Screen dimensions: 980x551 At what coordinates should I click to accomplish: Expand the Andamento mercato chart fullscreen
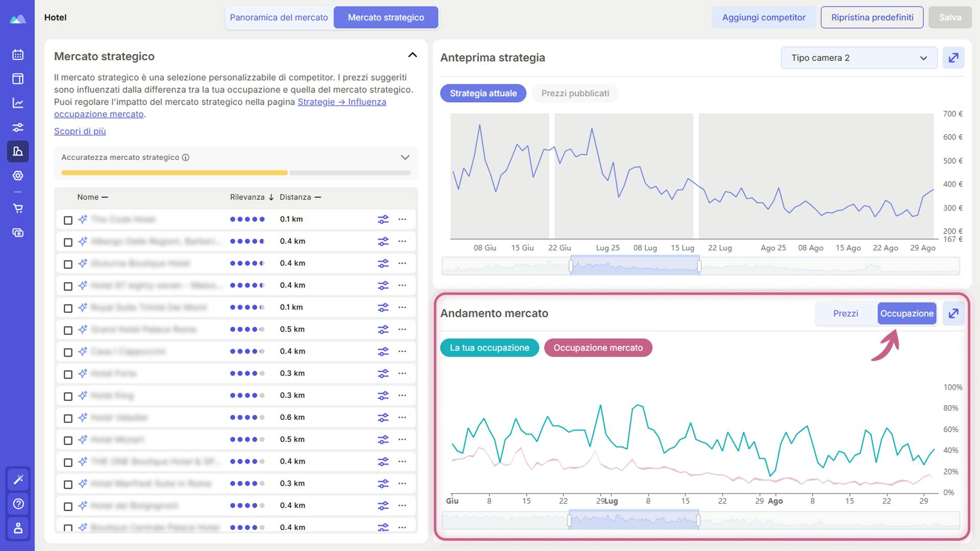click(x=953, y=313)
